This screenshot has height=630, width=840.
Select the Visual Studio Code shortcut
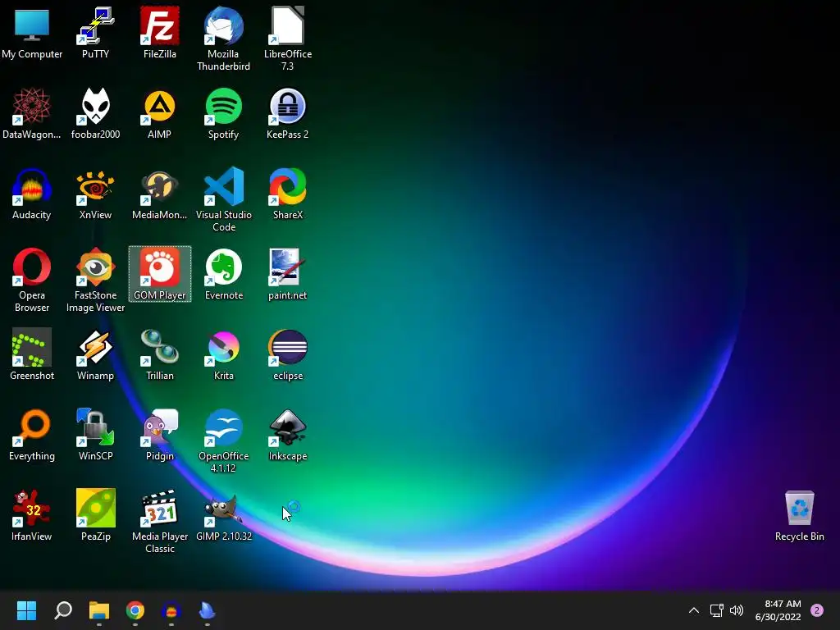[223, 199]
